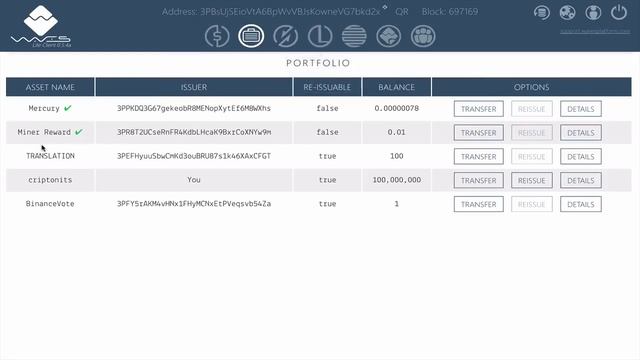
Task: Click the Waves logo
Action: tap(41, 26)
